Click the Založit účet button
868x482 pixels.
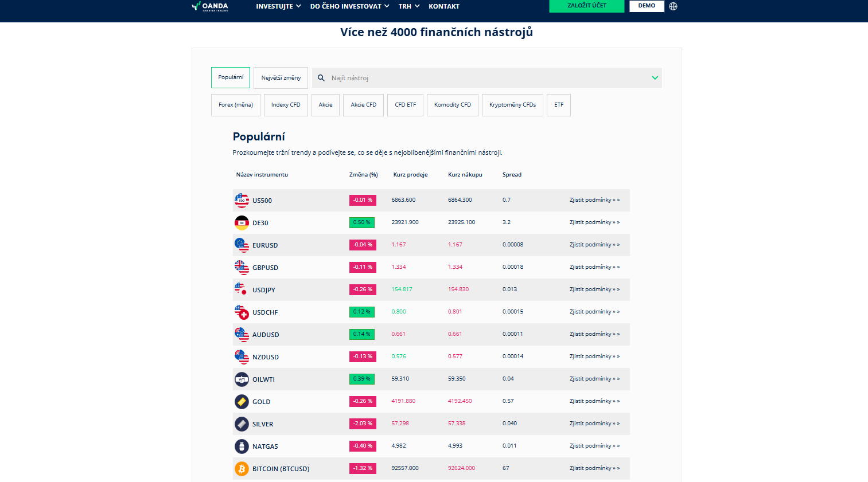[x=586, y=6]
